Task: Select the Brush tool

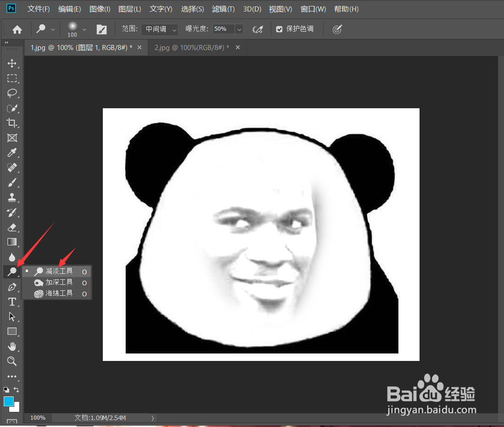Action: coord(12,183)
